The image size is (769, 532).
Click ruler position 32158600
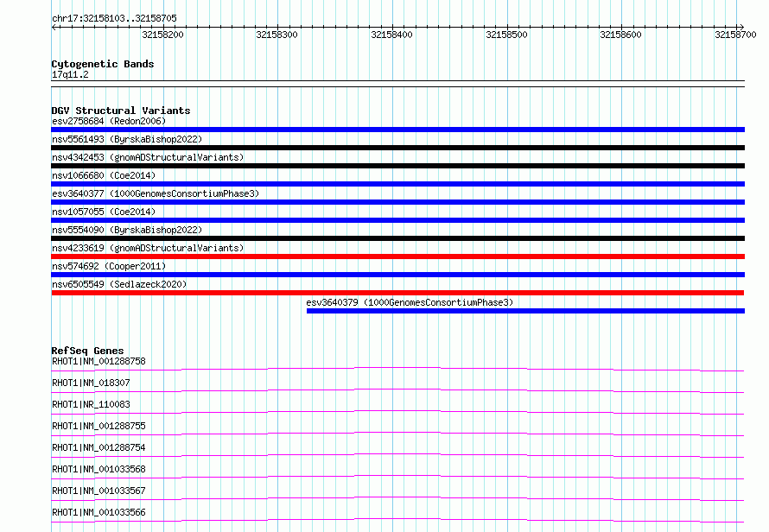pyautogui.click(x=621, y=35)
